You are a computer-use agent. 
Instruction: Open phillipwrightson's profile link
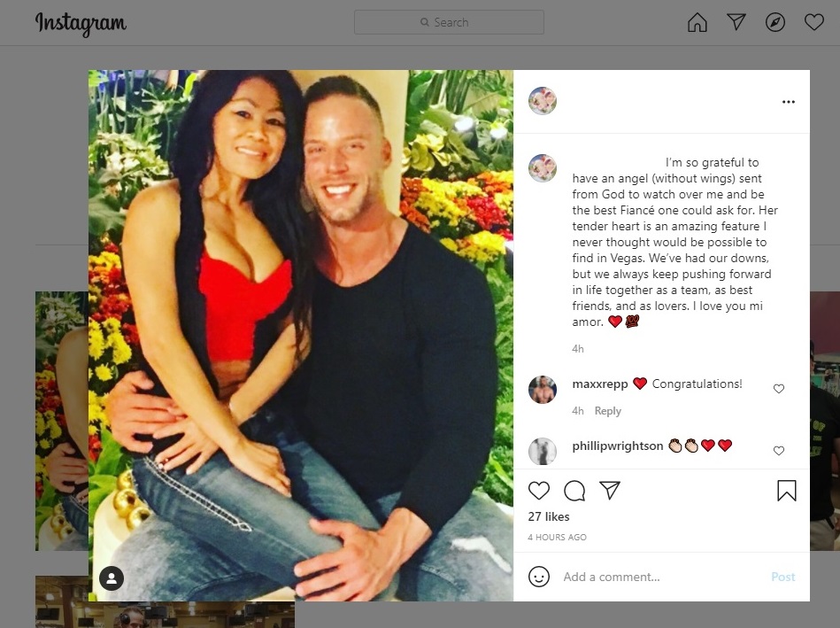[617, 446]
